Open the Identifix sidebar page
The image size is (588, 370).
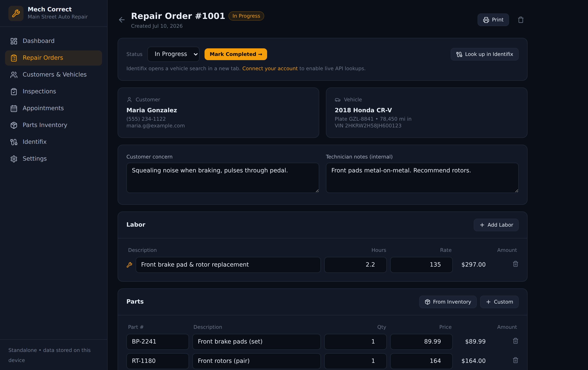(x=54, y=142)
